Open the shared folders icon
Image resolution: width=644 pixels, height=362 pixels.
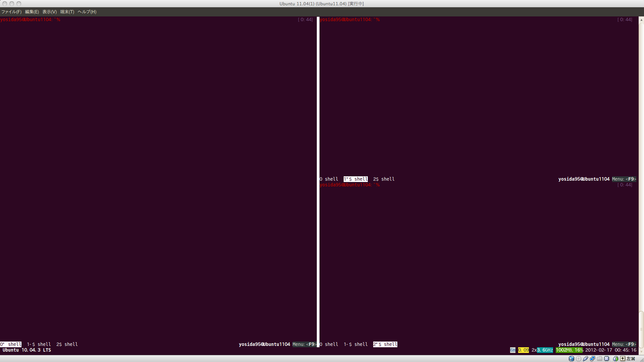tap(600, 359)
